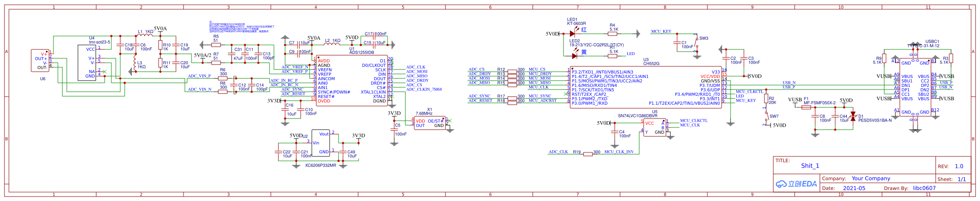Click the EDA logo in title block
Viewport: 980px width, 201px height.
coord(796,184)
